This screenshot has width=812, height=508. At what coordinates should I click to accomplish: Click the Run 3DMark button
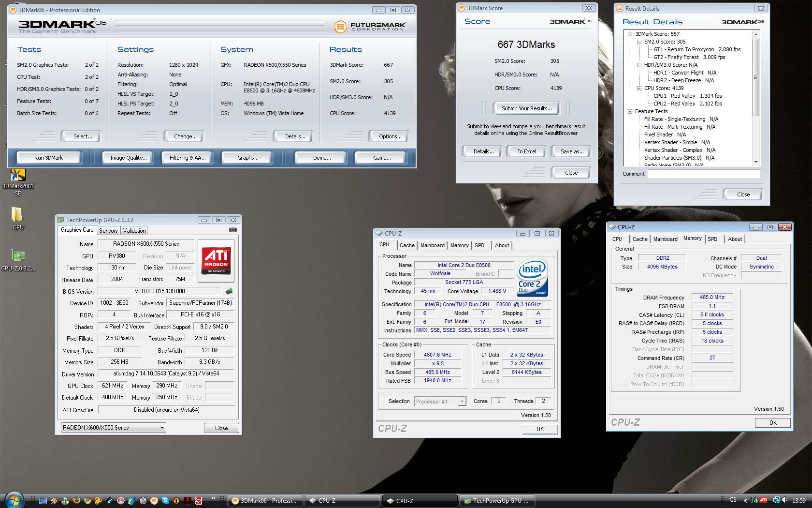coord(48,158)
